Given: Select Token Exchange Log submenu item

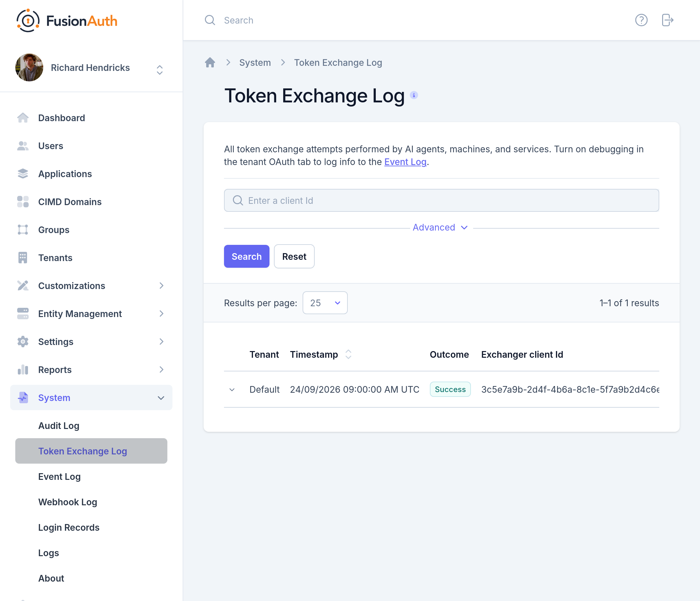Looking at the screenshot, I should (91, 451).
